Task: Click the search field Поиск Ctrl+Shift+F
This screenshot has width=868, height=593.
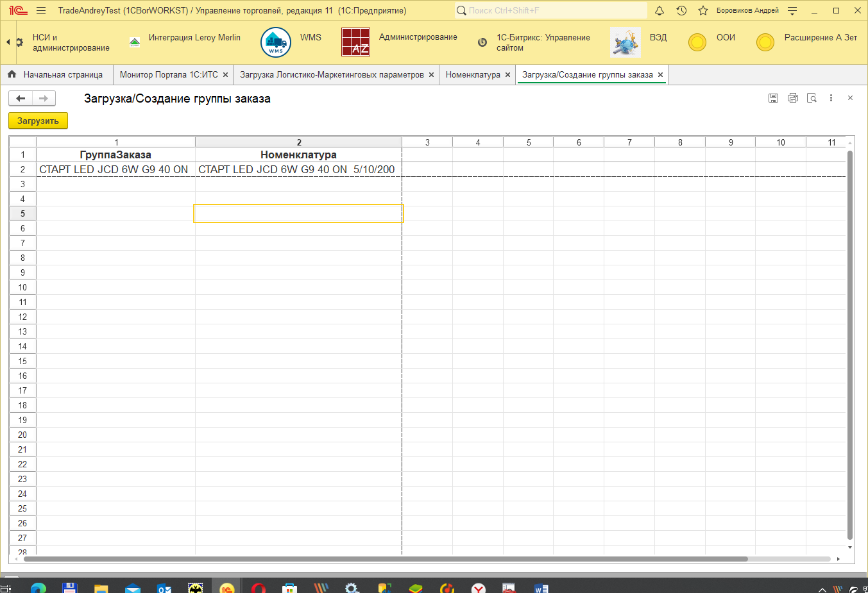Action: tap(552, 11)
